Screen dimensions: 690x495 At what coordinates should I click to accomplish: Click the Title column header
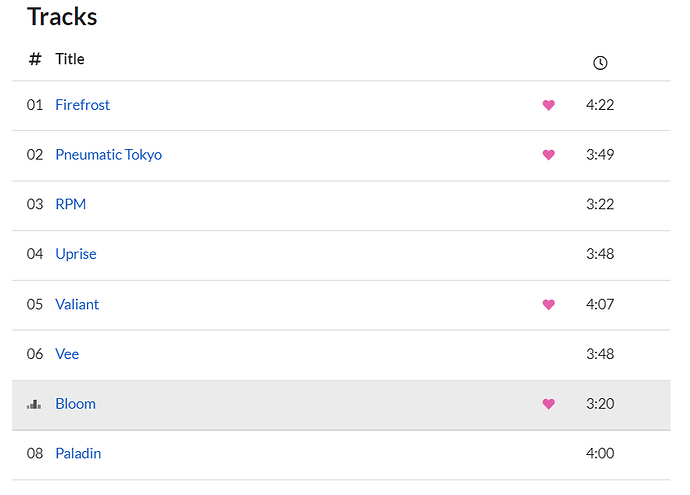pyautogui.click(x=70, y=59)
